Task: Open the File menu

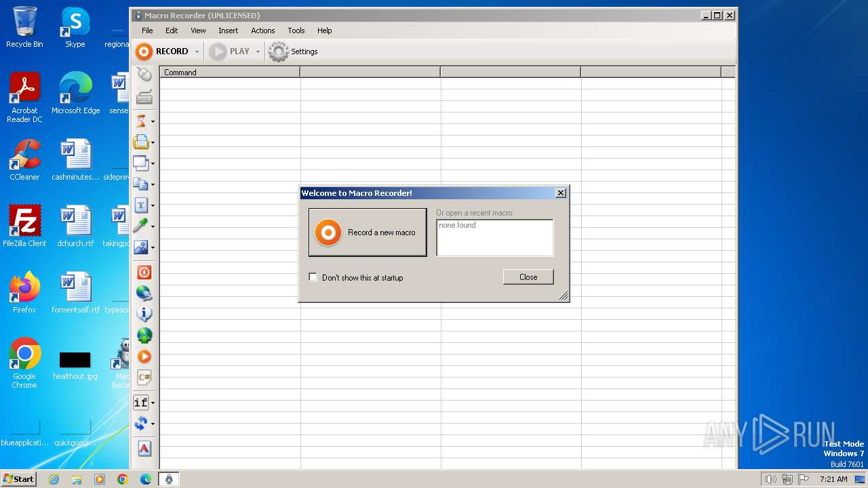Action: 147,30
